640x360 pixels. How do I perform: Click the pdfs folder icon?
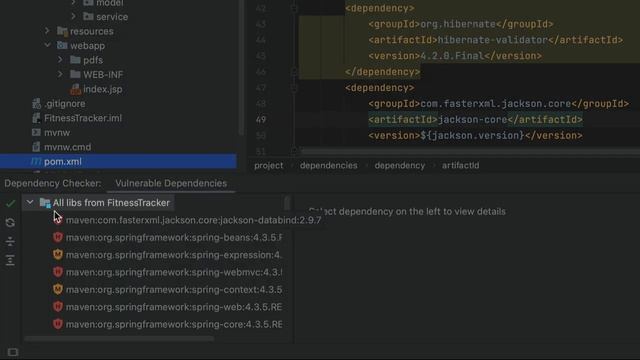[x=75, y=60]
